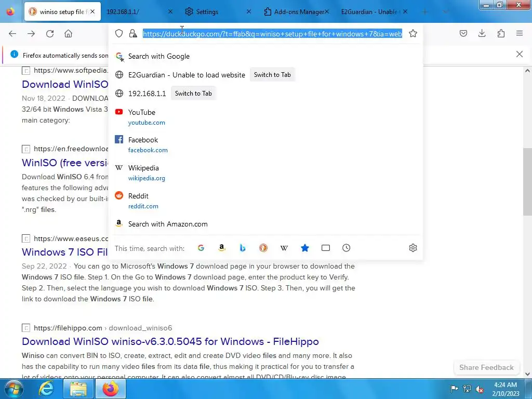Select the YouTube suggestion

[265, 117]
